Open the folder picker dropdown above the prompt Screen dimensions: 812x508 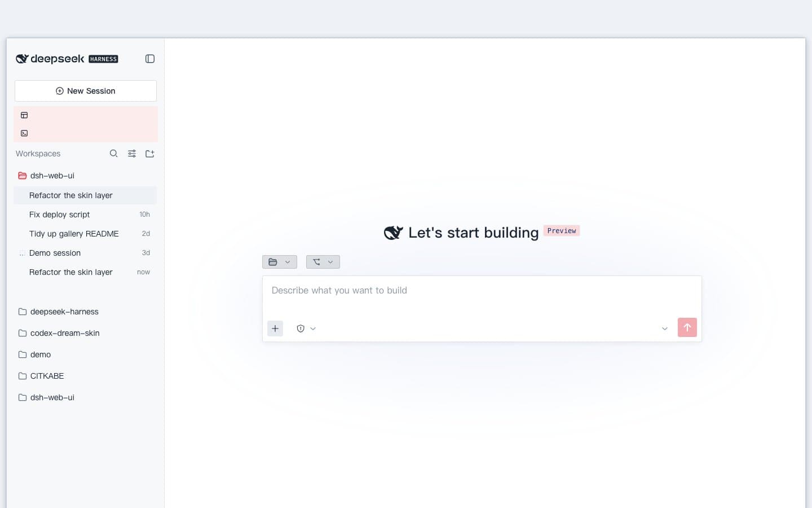point(280,262)
